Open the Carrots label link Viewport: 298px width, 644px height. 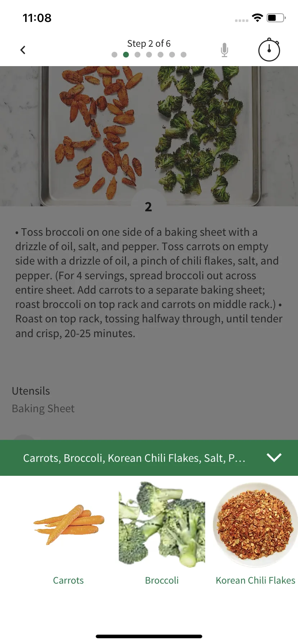pyautogui.click(x=68, y=580)
